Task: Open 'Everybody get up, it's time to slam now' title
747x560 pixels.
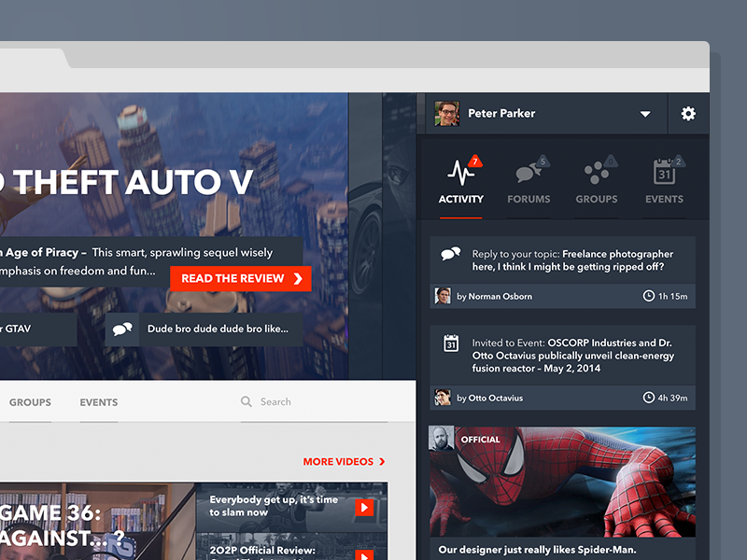Action: tap(274, 506)
